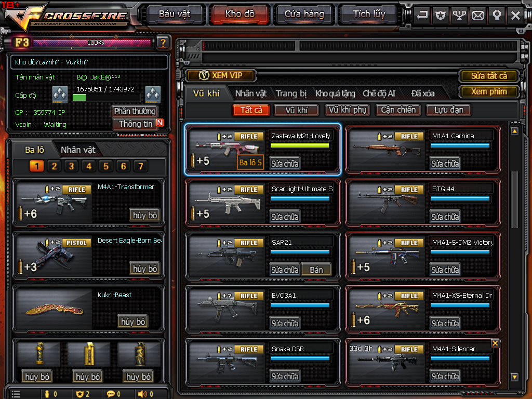Screen dimensions: 532x399
Task: Click the current rank insignia icon
Action: (x=60, y=94)
